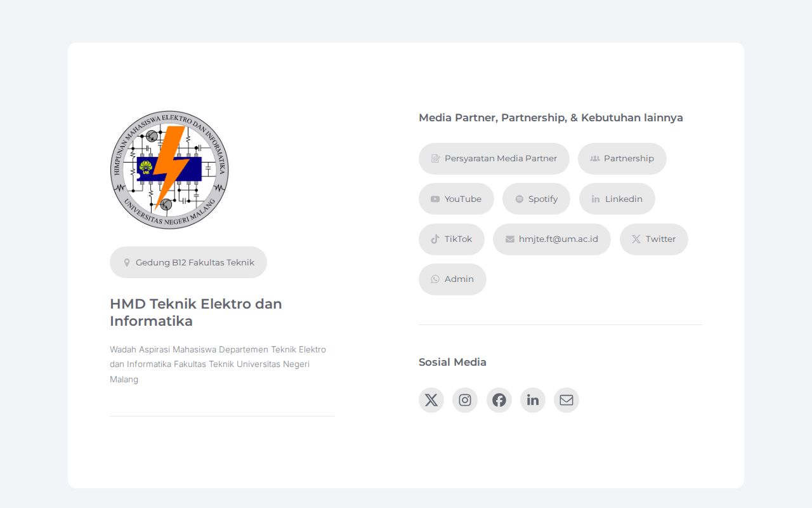Image resolution: width=812 pixels, height=508 pixels.
Task: Visit the Facebook social media icon
Action: [499, 400]
